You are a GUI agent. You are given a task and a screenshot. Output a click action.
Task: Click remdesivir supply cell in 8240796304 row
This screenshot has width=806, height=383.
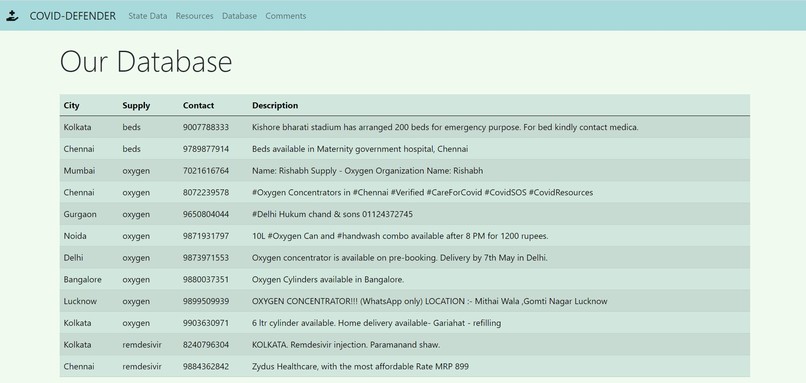click(x=142, y=344)
